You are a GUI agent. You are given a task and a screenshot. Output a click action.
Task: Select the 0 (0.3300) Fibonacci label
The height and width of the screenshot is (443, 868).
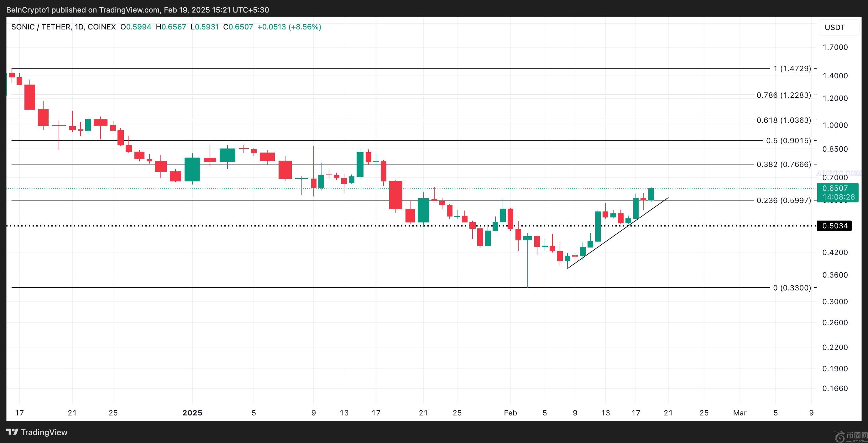click(792, 288)
